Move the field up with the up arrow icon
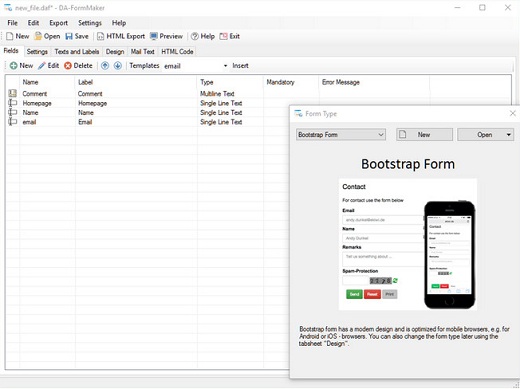The image size is (520, 389). 105,66
